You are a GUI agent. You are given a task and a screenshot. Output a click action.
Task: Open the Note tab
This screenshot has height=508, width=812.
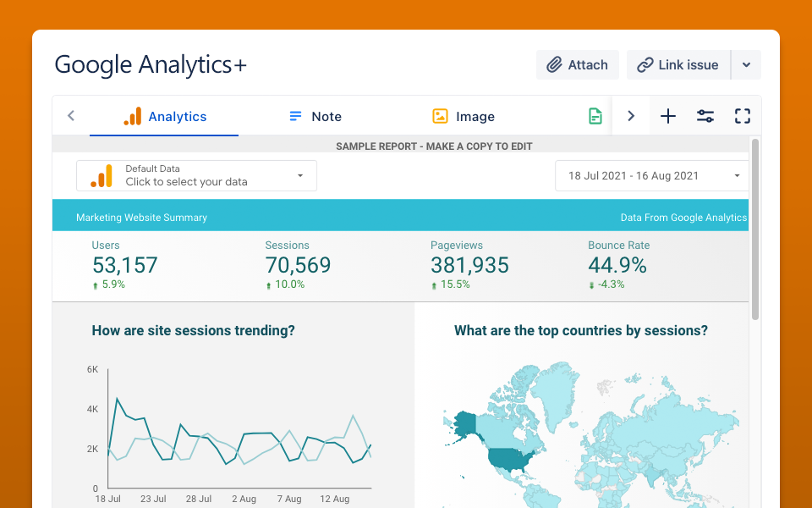click(315, 116)
